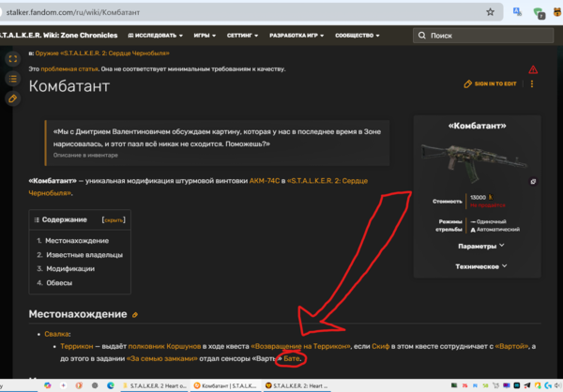Screen dimensions: 563x392
Task: Switch to taskbar window Комбатант | S.T.A.L.K...
Action: pyautogui.click(x=225, y=385)
